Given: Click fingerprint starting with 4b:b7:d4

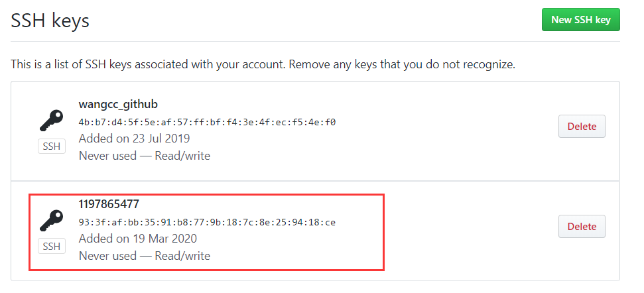Looking at the screenshot, I should tap(207, 122).
